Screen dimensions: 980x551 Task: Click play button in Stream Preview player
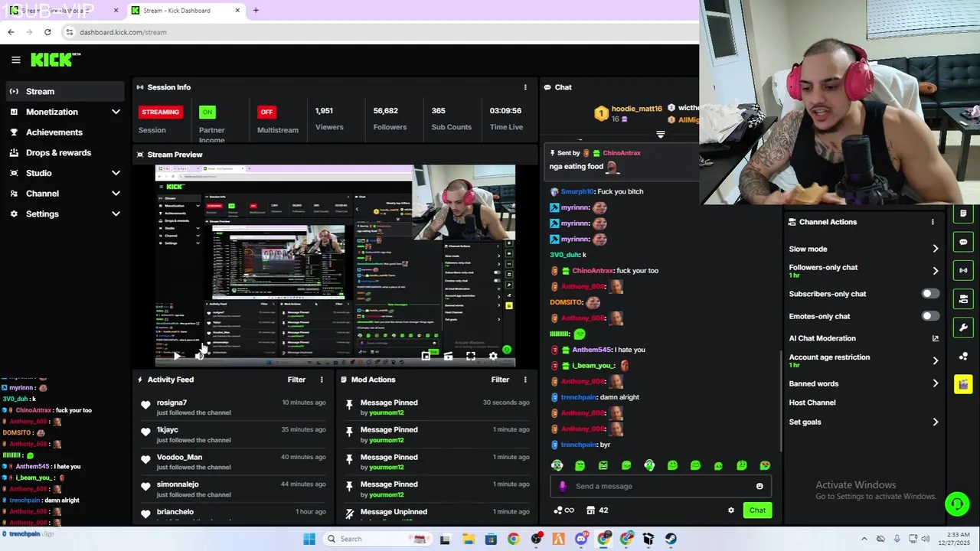tap(177, 356)
